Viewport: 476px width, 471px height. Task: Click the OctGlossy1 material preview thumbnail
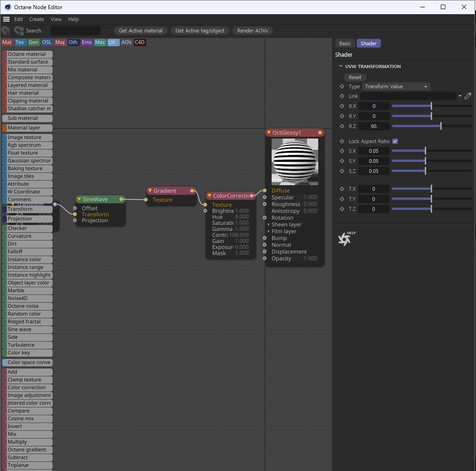click(x=294, y=162)
